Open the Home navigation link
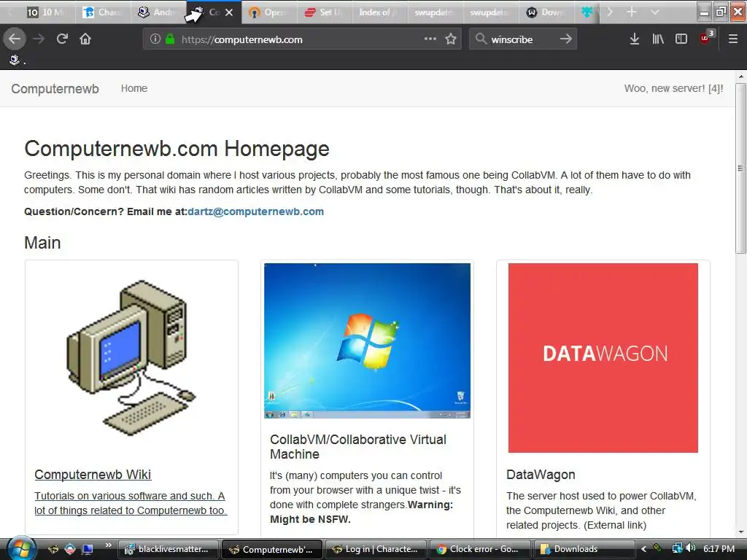747x560 pixels. tap(134, 88)
